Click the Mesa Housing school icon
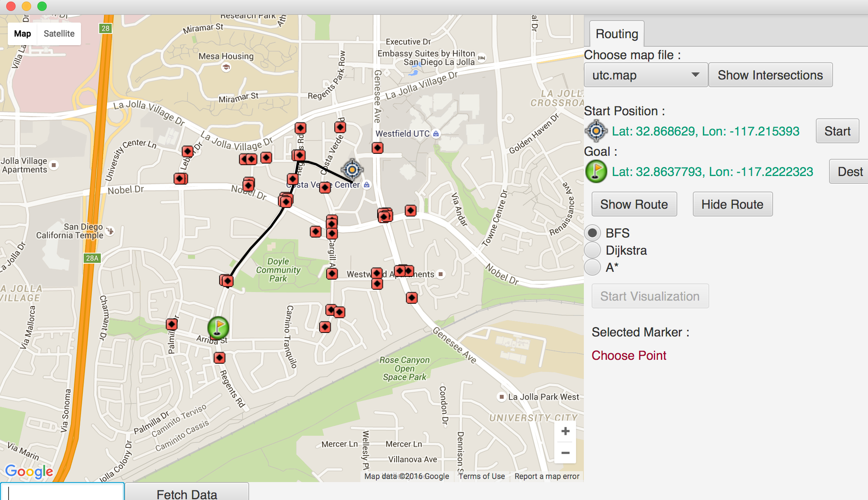This screenshot has width=868, height=500. [x=226, y=67]
